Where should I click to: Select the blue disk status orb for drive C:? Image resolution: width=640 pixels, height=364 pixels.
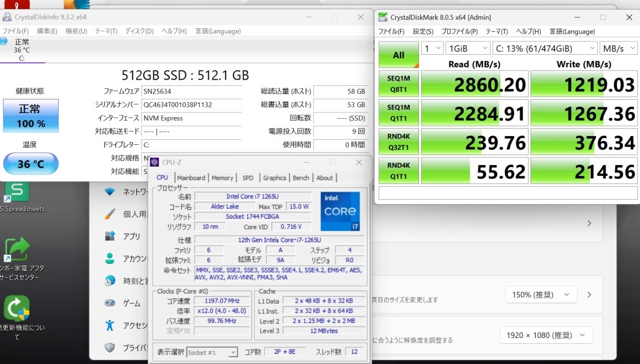click(3, 41)
